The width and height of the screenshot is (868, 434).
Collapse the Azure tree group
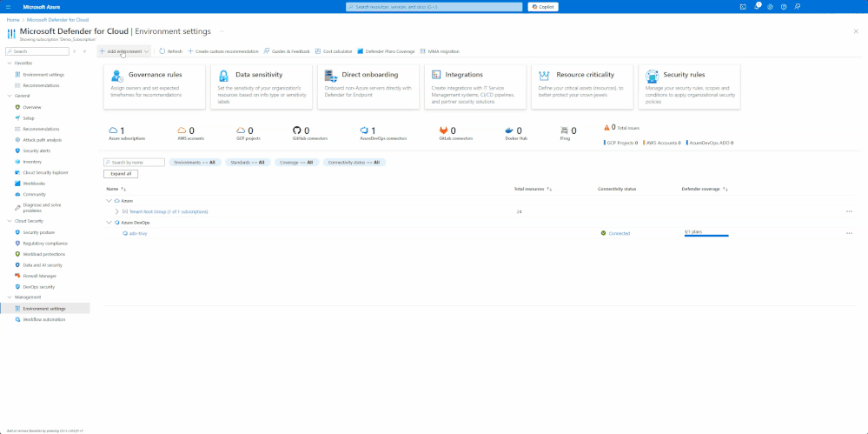(x=109, y=201)
